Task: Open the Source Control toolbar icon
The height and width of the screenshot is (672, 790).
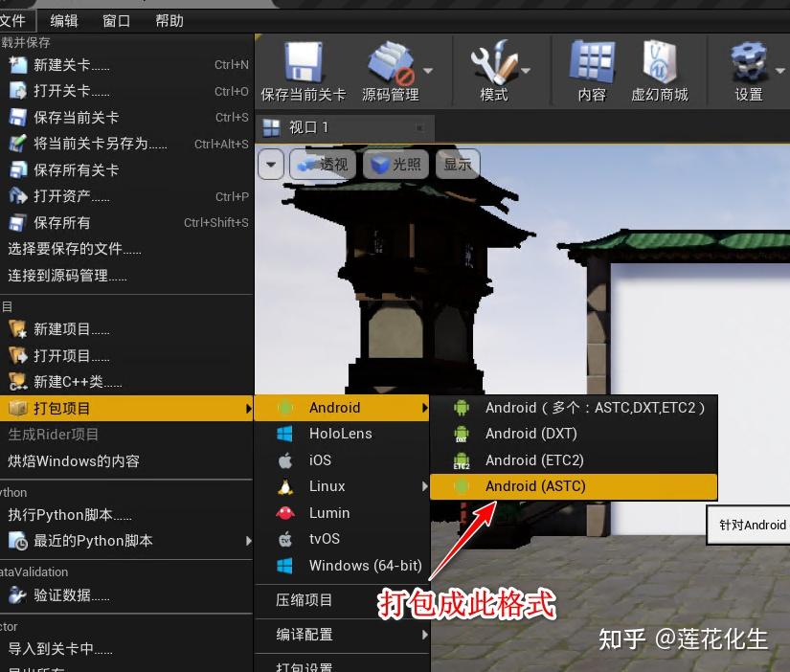Action: (391, 63)
